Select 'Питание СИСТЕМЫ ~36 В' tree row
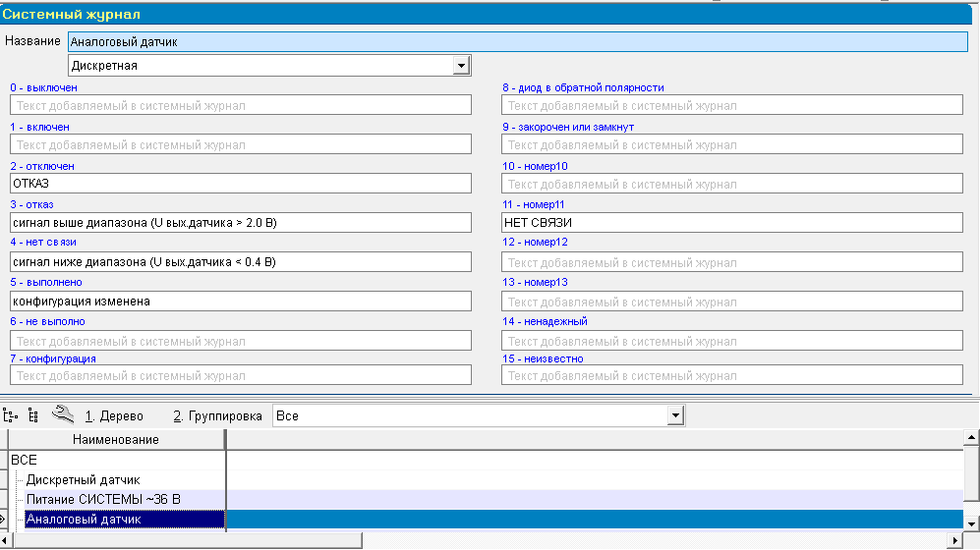Viewport: 980px width, 550px height. click(103, 499)
